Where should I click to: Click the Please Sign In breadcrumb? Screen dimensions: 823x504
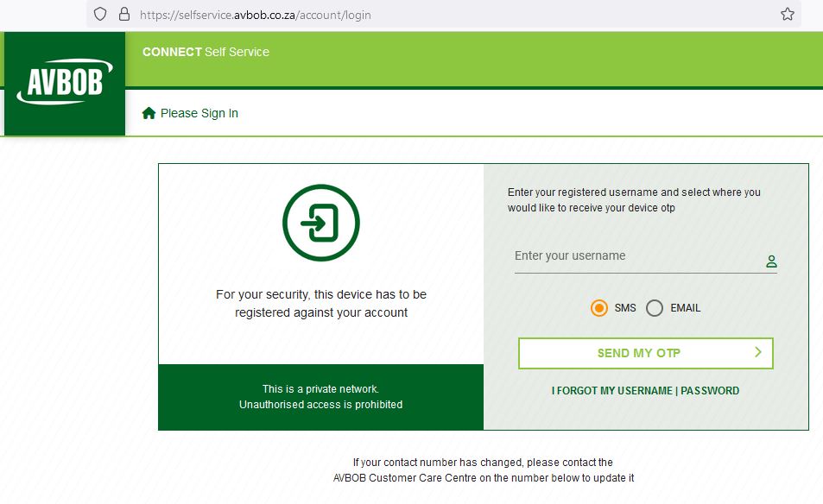point(199,113)
